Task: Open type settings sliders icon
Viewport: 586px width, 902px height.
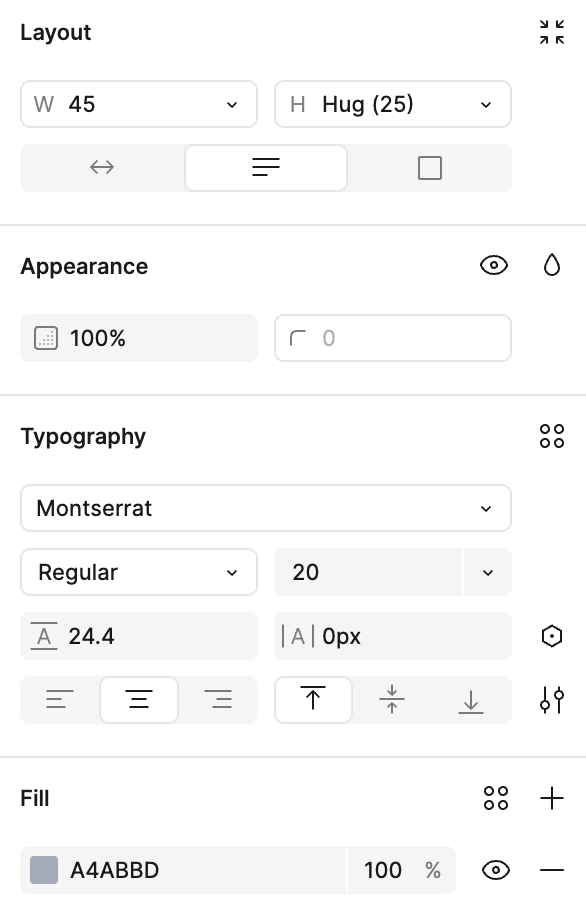Action: (551, 700)
